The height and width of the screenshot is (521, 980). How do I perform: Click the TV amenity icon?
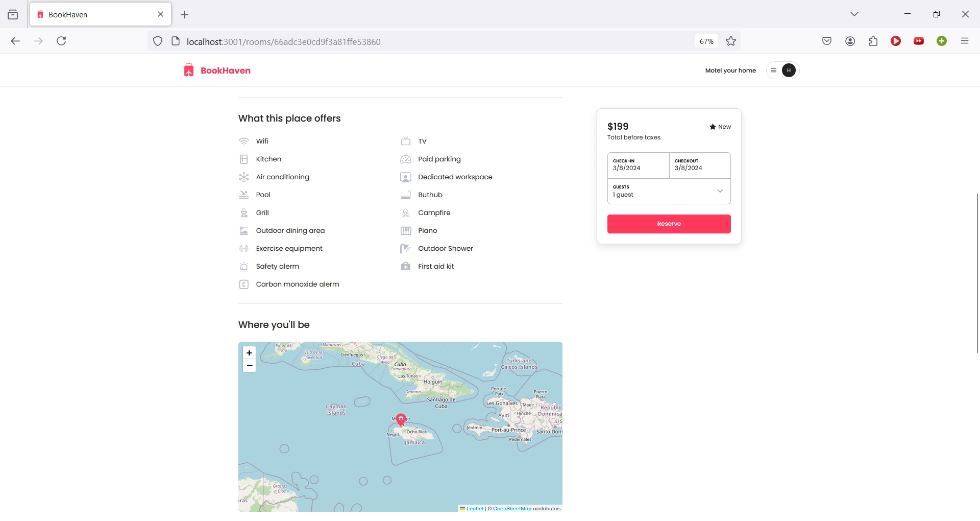click(406, 141)
